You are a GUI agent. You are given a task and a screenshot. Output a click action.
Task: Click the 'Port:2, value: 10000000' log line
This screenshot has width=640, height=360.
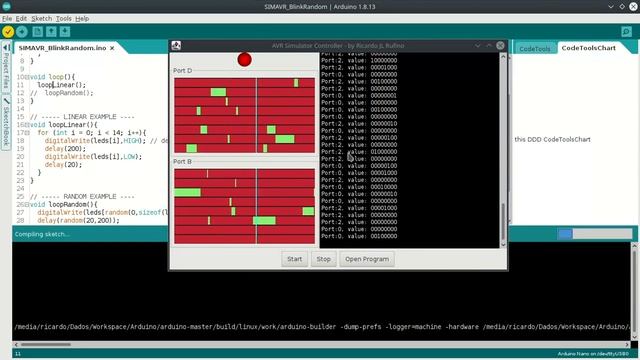[x=359, y=60]
